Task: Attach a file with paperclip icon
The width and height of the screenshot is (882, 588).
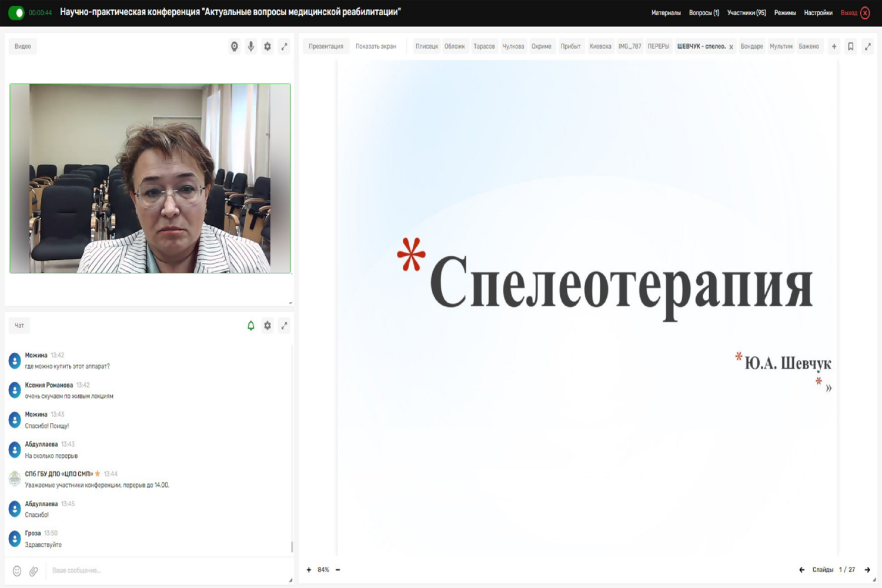Action: (34, 571)
